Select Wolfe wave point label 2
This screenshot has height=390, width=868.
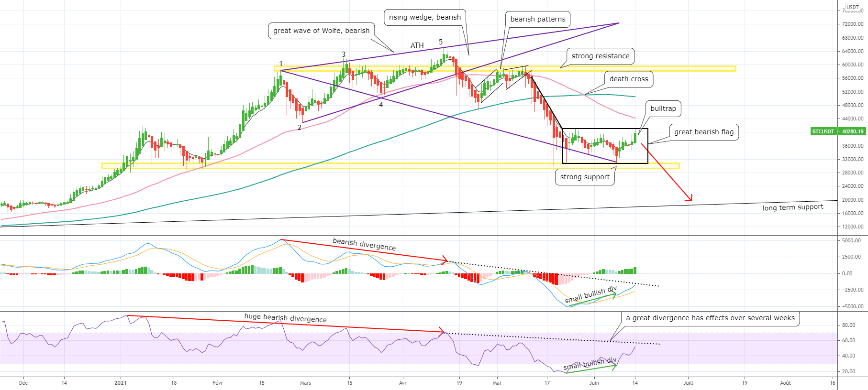(x=300, y=128)
